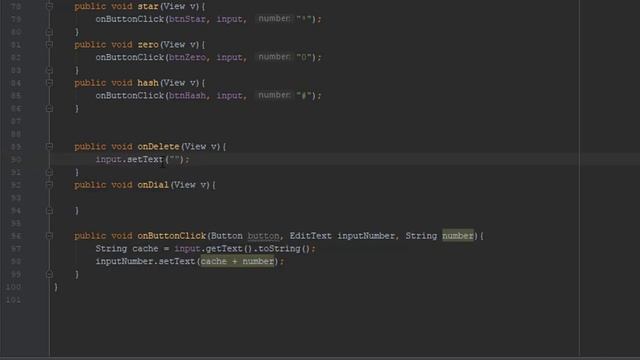Click "setText" in the onDelete method body
Screen dimensions: 640x360
tap(145, 159)
